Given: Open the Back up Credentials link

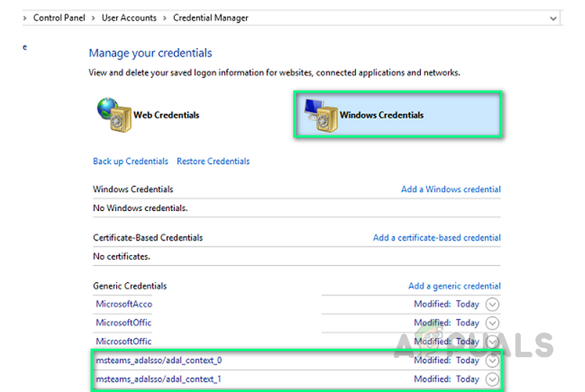Looking at the screenshot, I should 130,162.
